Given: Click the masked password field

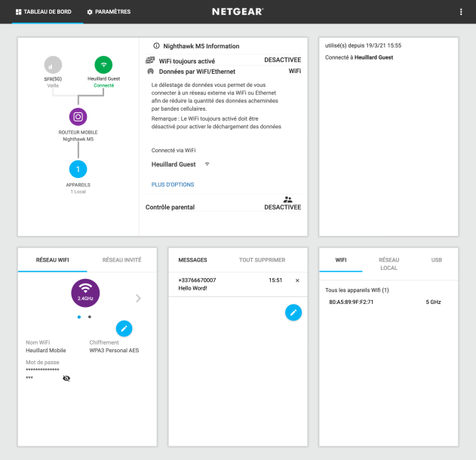Looking at the screenshot, I should coord(42,373).
